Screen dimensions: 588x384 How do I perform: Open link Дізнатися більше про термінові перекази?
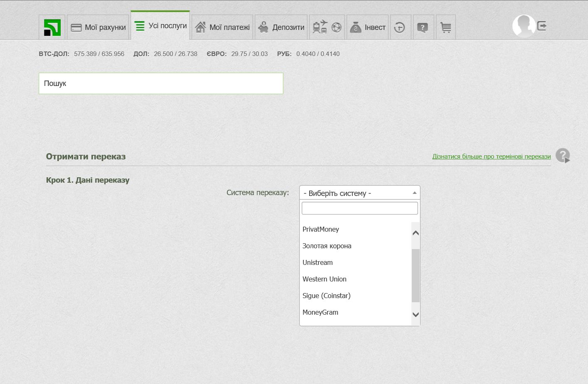[491, 157]
